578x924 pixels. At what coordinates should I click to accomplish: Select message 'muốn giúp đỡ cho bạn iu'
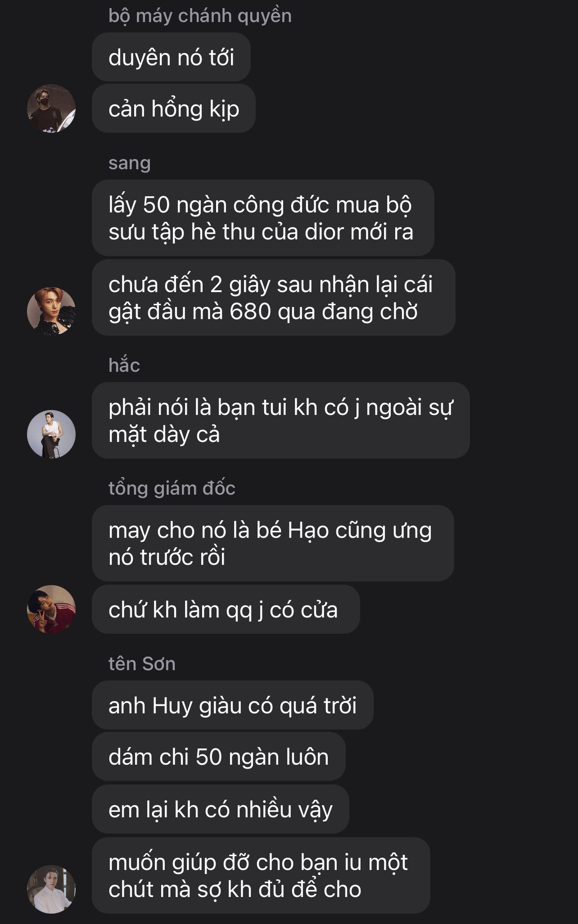pyautogui.click(x=261, y=875)
